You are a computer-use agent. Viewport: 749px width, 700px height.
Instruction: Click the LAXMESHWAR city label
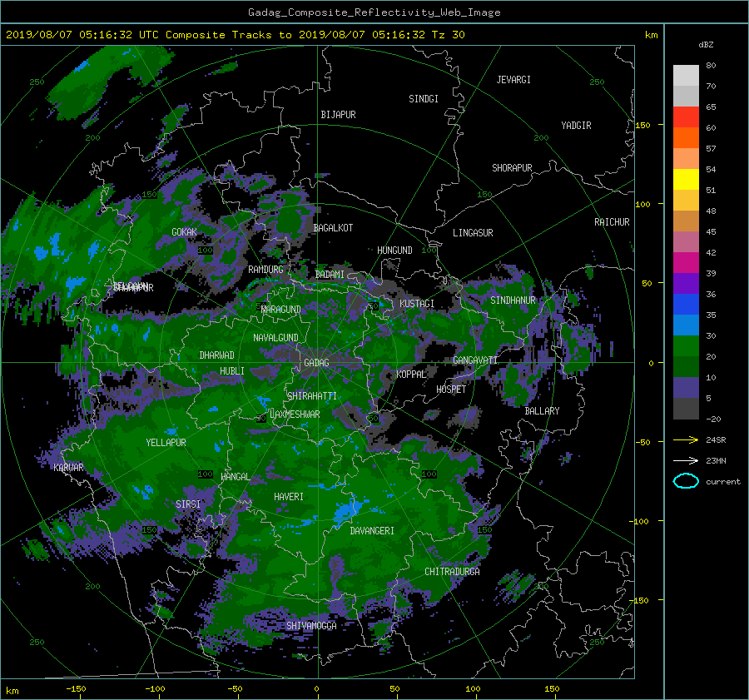coord(295,415)
